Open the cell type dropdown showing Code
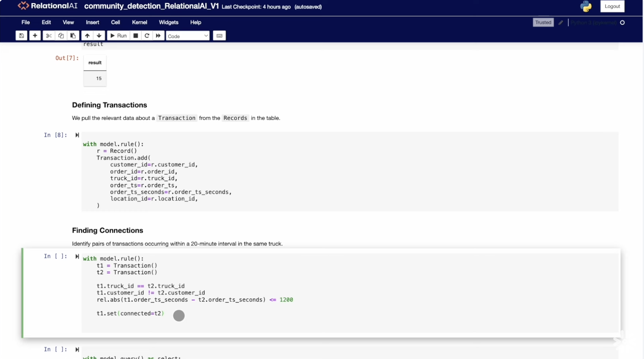Viewport: 644px width, 359px height. pos(188,36)
